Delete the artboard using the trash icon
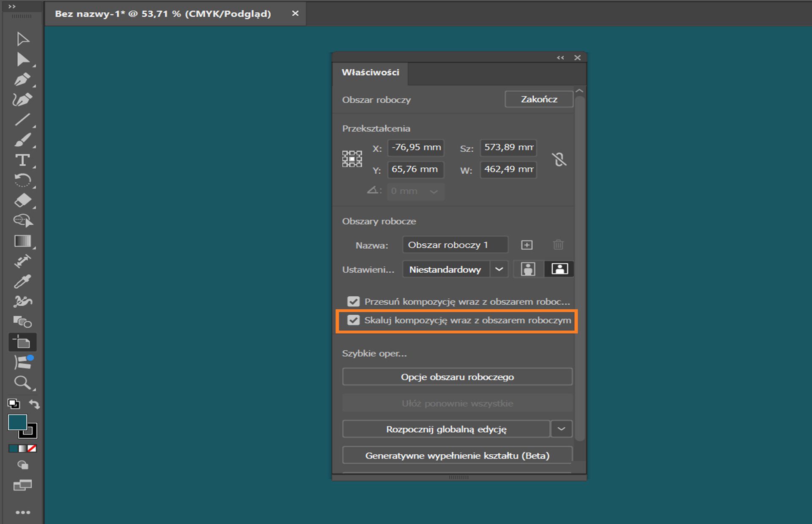 558,244
